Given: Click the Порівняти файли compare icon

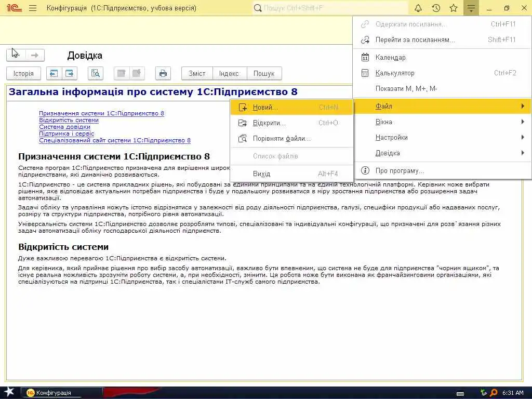Looking at the screenshot, I should coord(243,138).
